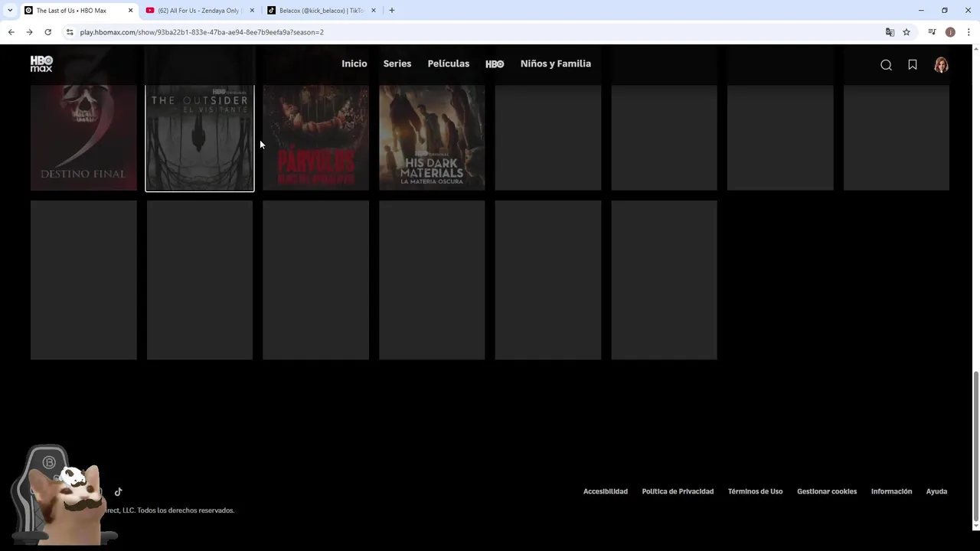Screen dimensions: 980x551
Task: Open the Ayuda footer link
Action: pyautogui.click(x=936, y=491)
